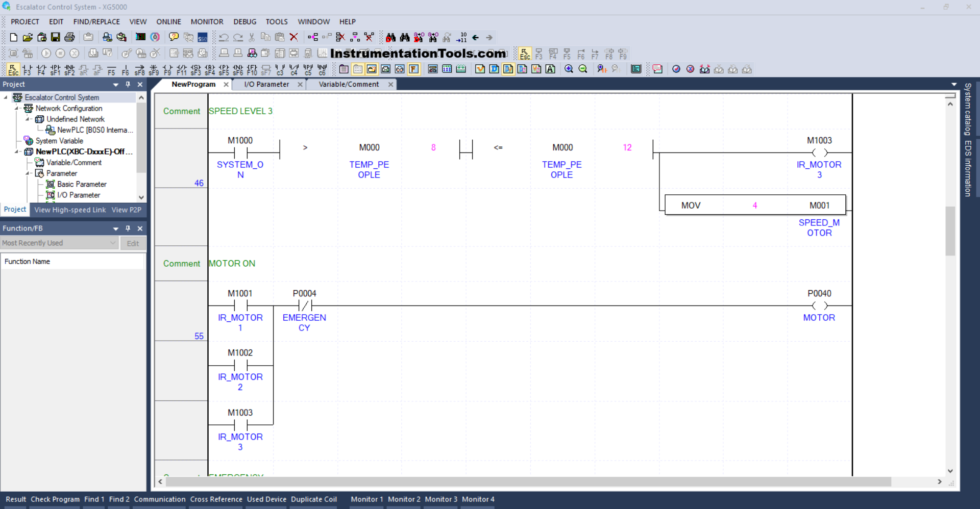This screenshot has width=980, height=509.
Task: Open the Most Recently Used dropdown
Action: 113,243
